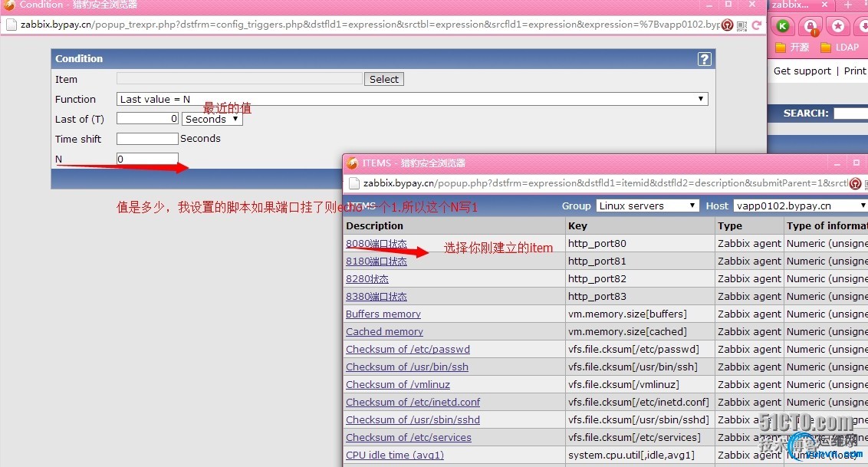
Task: Focus the Last of (T) value field
Action: click(147, 118)
